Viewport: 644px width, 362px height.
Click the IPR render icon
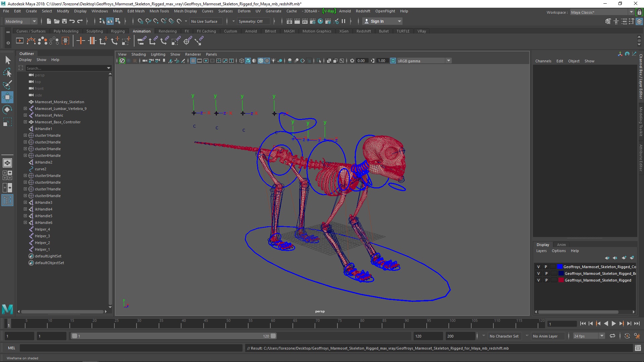[305, 21]
